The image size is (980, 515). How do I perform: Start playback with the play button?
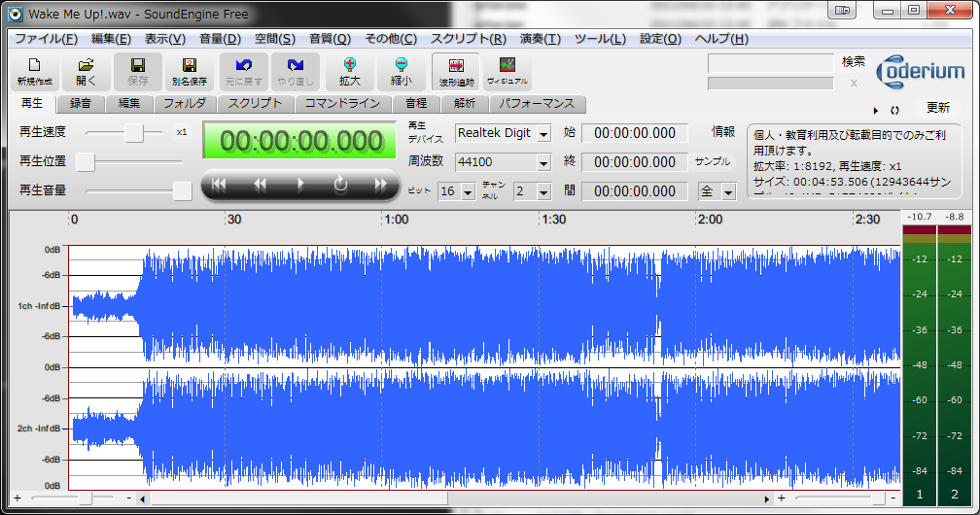(300, 185)
